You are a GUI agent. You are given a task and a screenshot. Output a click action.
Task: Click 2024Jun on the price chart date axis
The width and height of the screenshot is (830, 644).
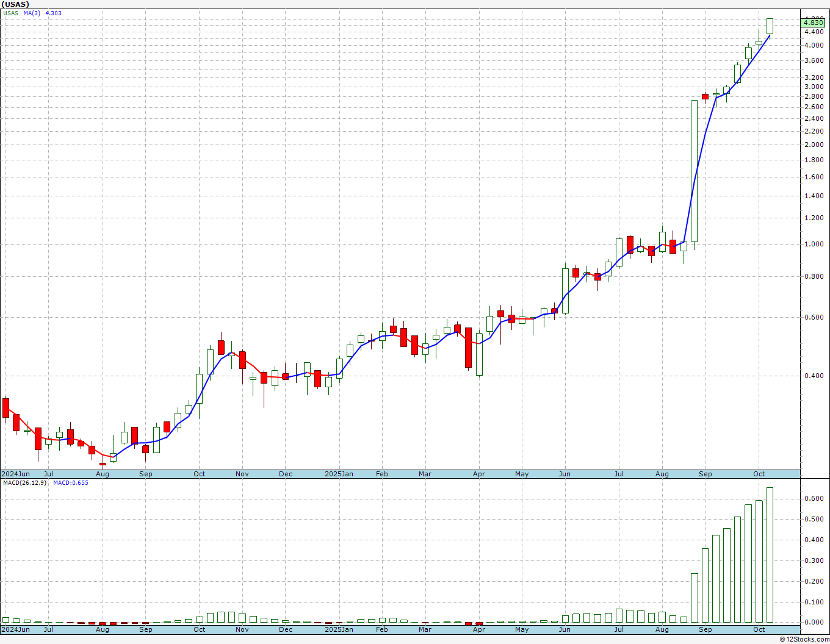15,474
